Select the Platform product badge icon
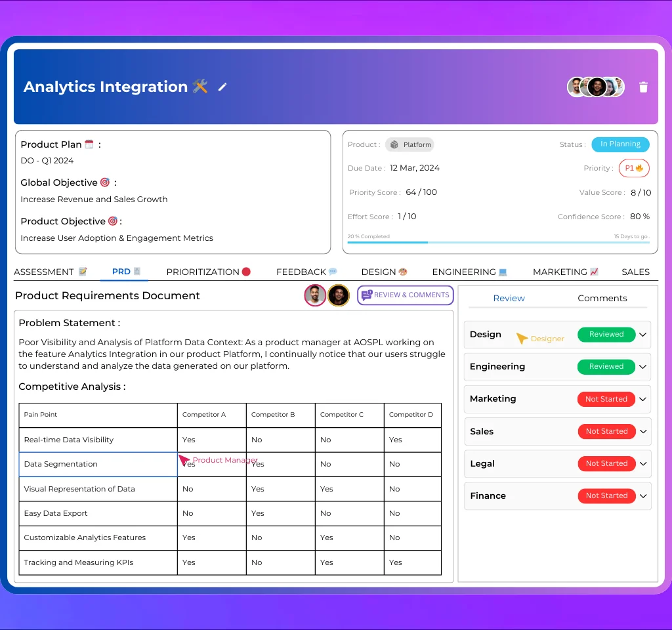This screenshot has height=630, width=672. [394, 144]
